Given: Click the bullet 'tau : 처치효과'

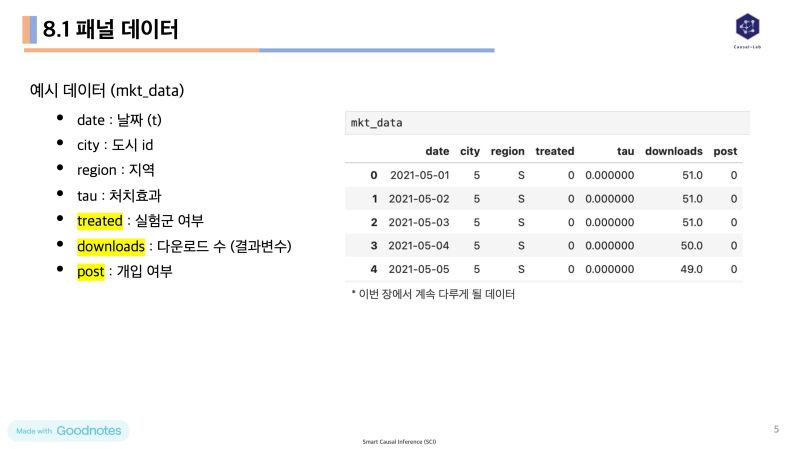Looking at the screenshot, I should [x=119, y=195].
